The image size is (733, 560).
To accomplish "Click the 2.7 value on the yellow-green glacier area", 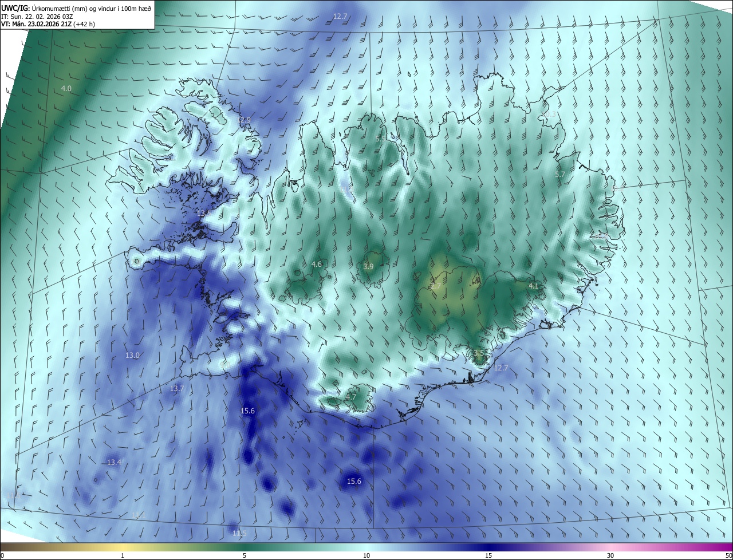I will pyautogui.click(x=436, y=285).
